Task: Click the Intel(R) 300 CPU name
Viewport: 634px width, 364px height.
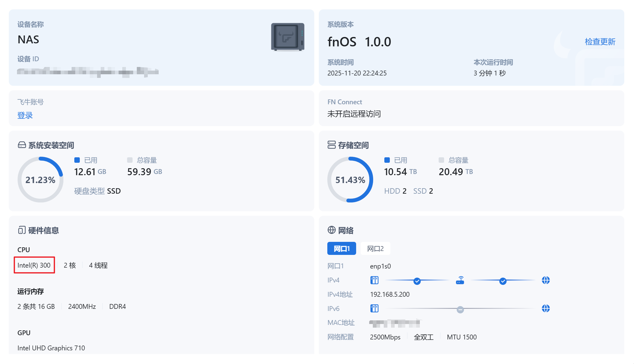Action: click(x=34, y=265)
